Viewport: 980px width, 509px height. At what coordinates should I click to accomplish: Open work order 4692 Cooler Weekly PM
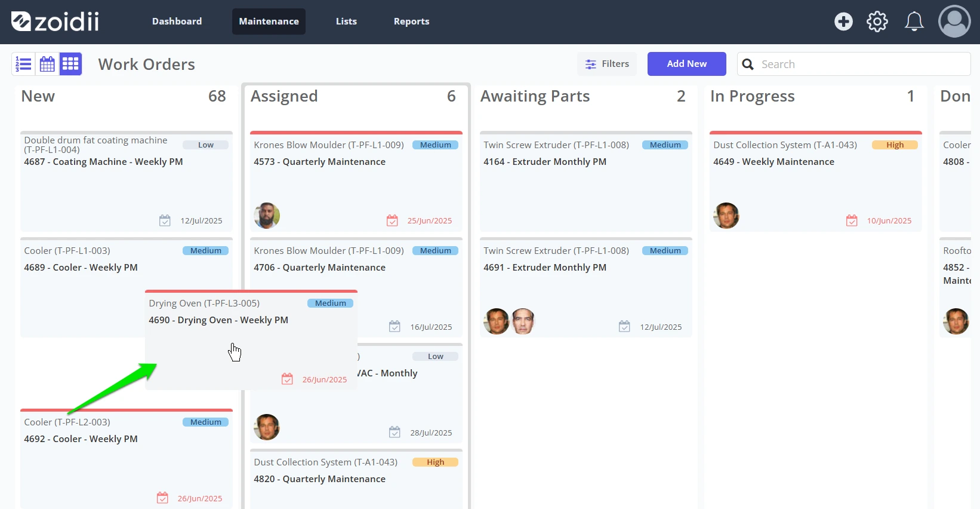coord(81,439)
